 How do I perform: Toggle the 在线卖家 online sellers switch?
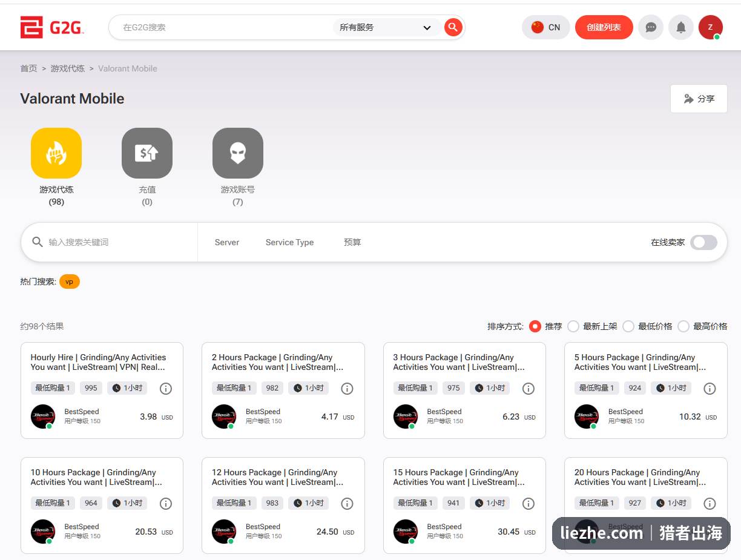(x=704, y=242)
